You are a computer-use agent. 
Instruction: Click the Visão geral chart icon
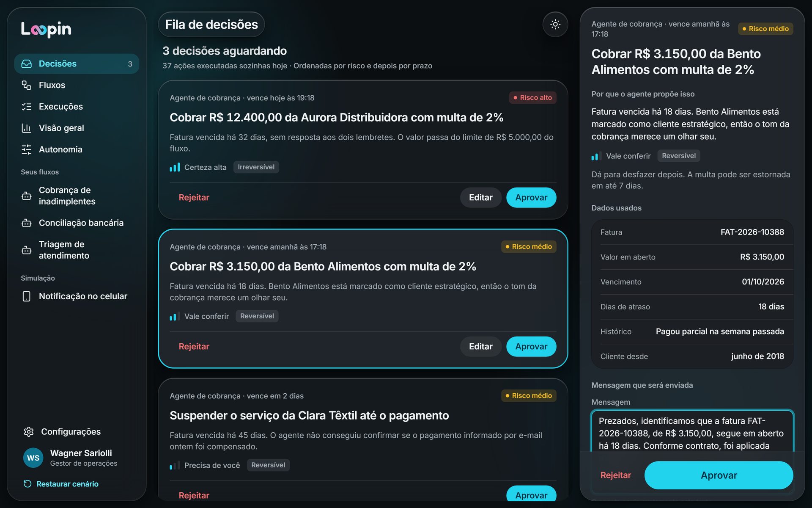27,128
